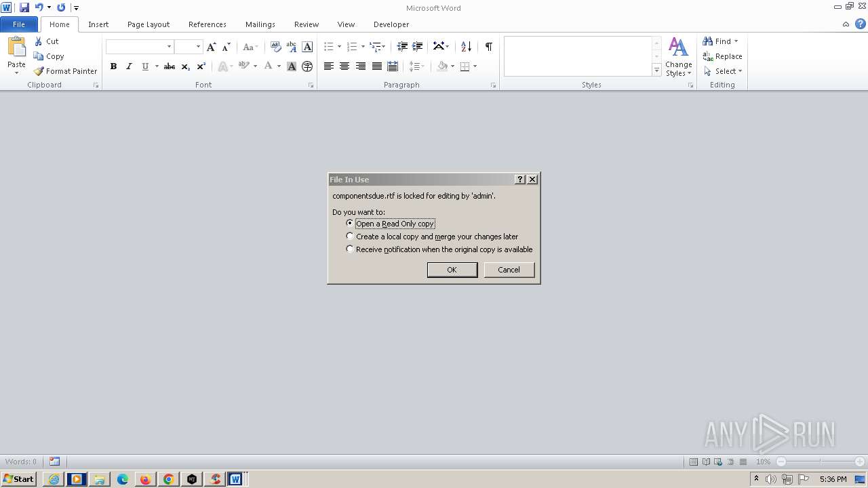Click the Character Shading icon
This screenshot has height=488, width=868.
[x=291, y=66]
